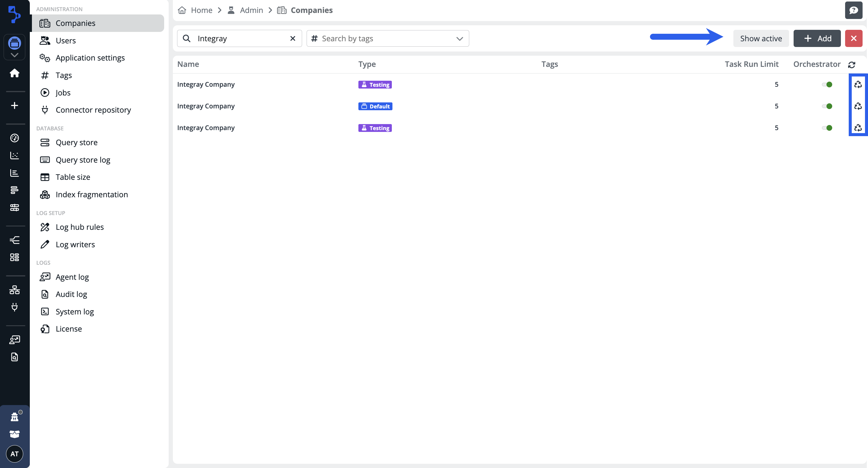Click the recycle icon on Default company row
This screenshot has width=868, height=468.
coord(857,106)
